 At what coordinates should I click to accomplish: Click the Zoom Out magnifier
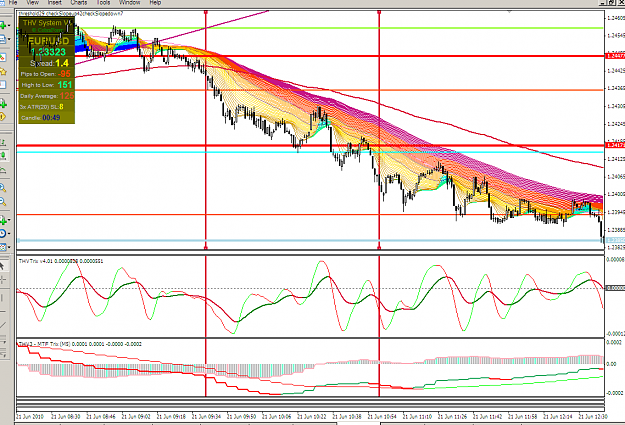tap(3, 201)
